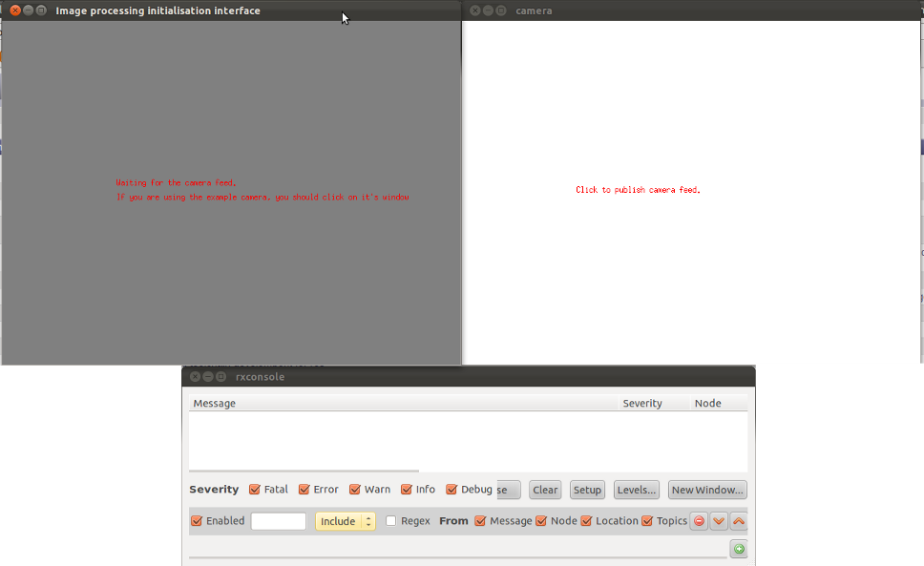
Task: Enable the Regex checkbox
Action: click(x=391, y=521)
